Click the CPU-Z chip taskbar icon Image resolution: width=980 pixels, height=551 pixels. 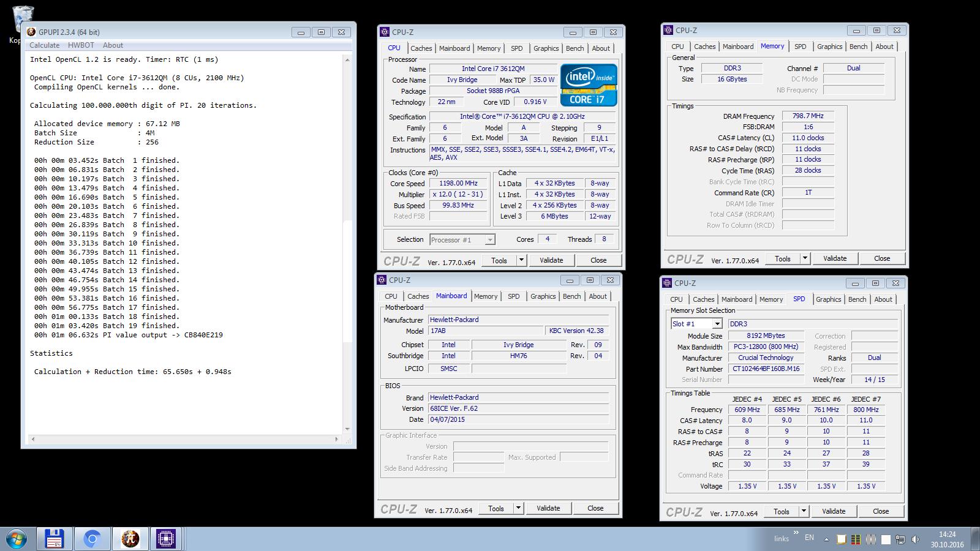[166, 539]
